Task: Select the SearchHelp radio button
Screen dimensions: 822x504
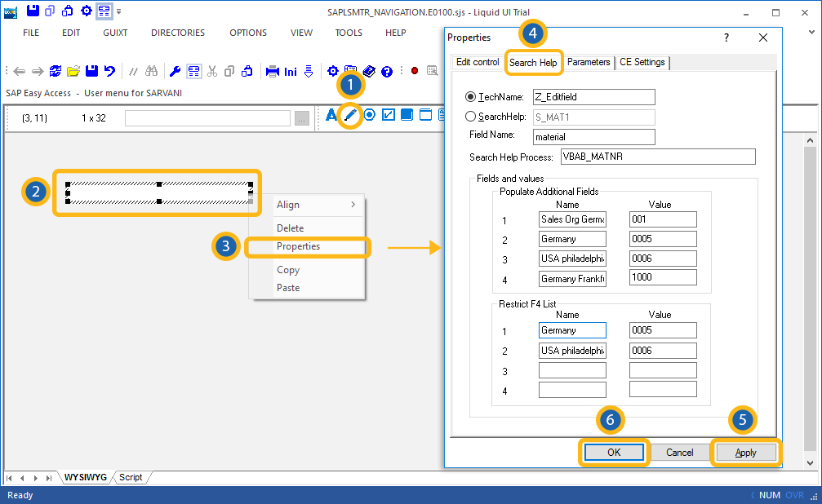Action: pyautogui.click(x=469, y=117)
